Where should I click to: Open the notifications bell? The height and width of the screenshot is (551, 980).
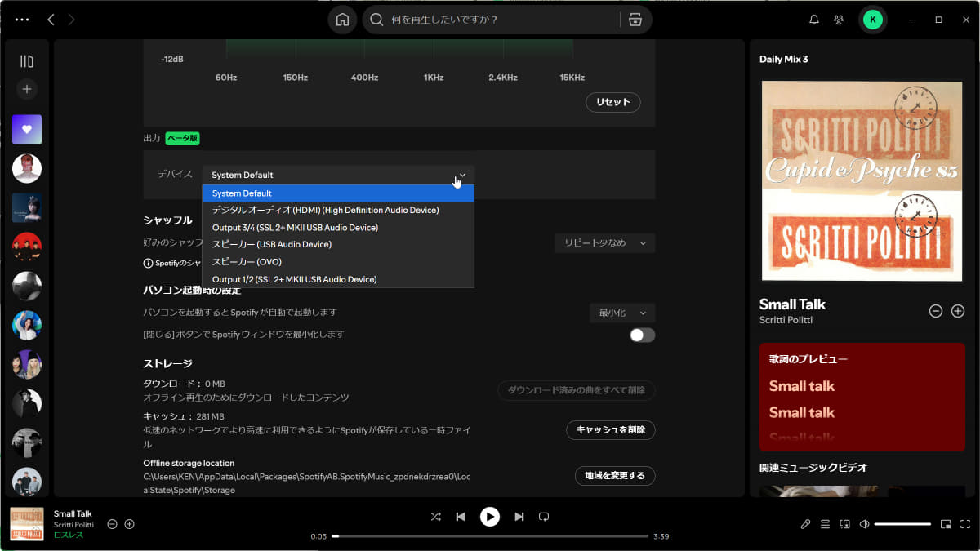pyautogui.click(x=814, y=20)
